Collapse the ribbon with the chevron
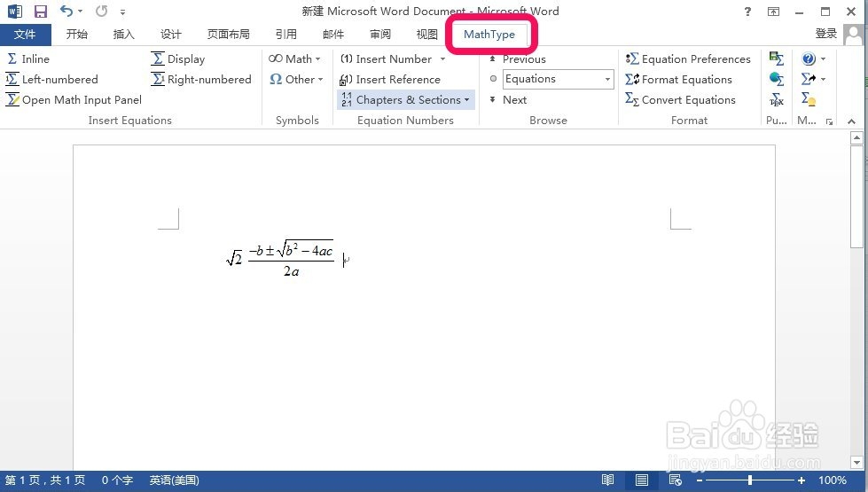Image resolution: width=868 pixels, height=492 pixels. tap(851, 121)
